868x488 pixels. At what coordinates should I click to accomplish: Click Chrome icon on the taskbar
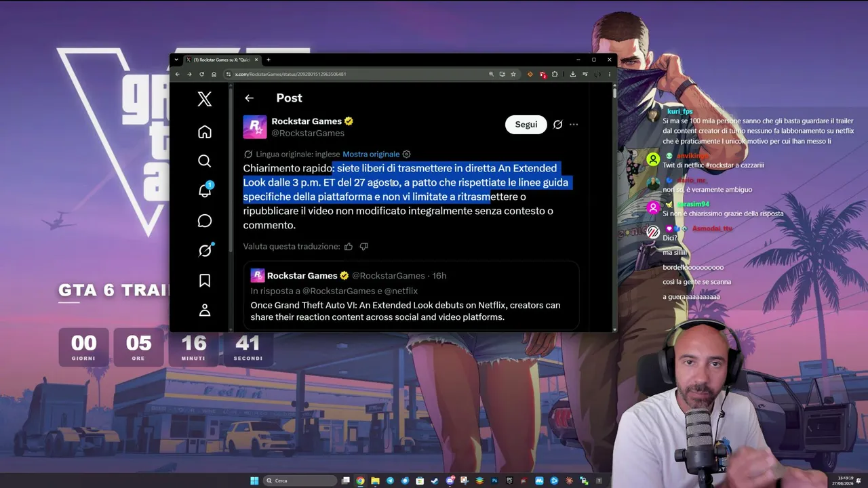360,481
